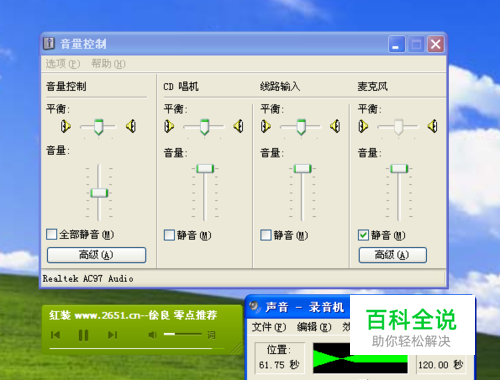Click right speaker icon of master balance
The height and width of the screenshot is (380, 500).
coord(131,126)
